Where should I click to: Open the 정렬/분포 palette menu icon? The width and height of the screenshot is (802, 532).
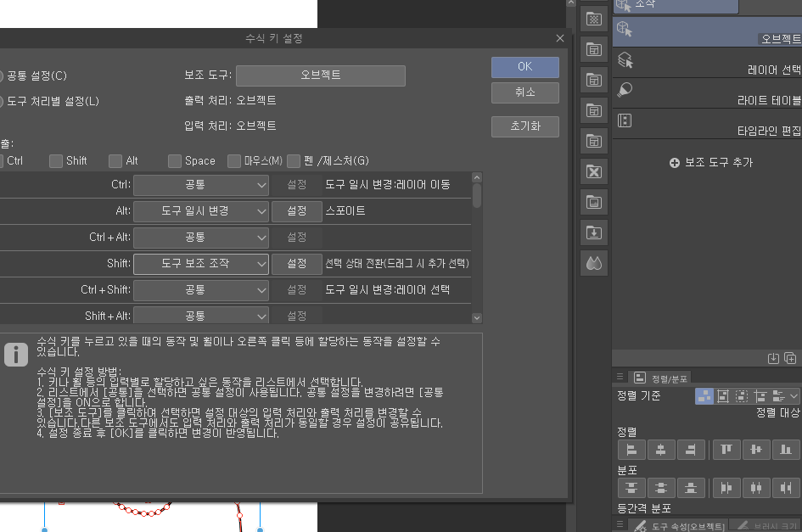(620, 377)
